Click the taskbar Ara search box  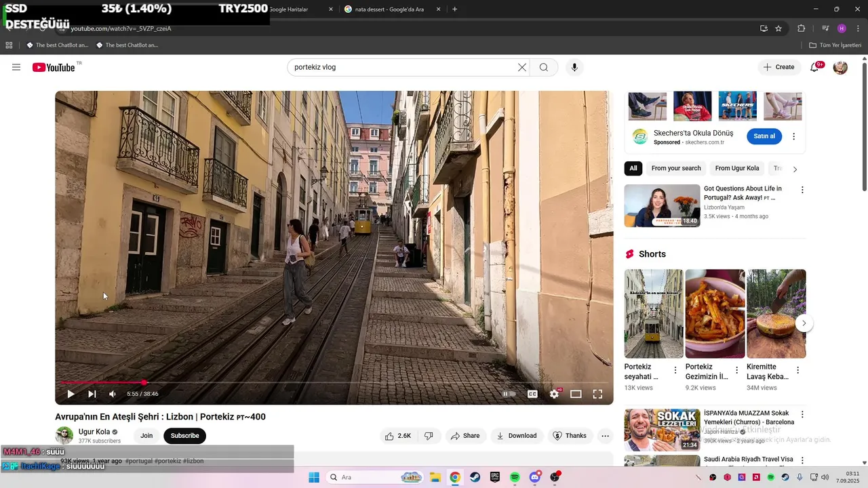375,477
